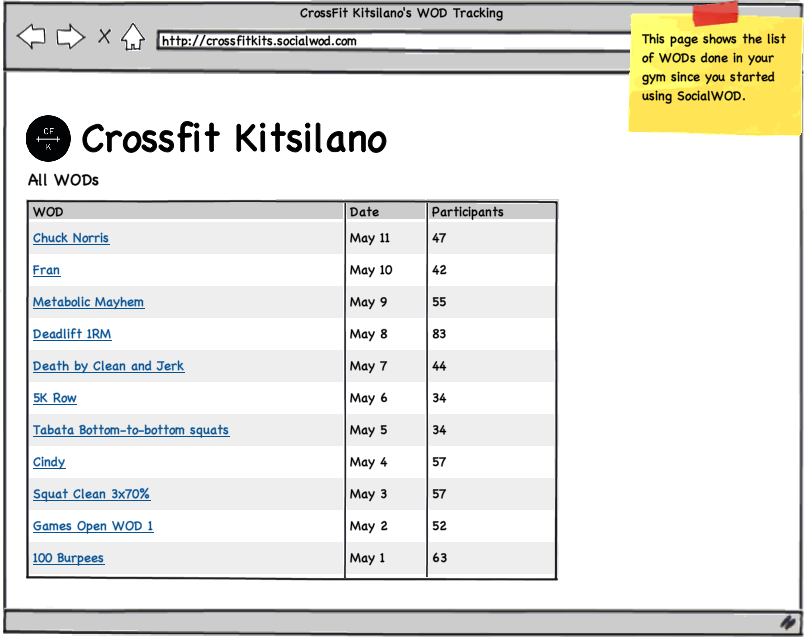This screenshot has height=637, width=804.
Task: Click the Participants column header
Action: 492,212
